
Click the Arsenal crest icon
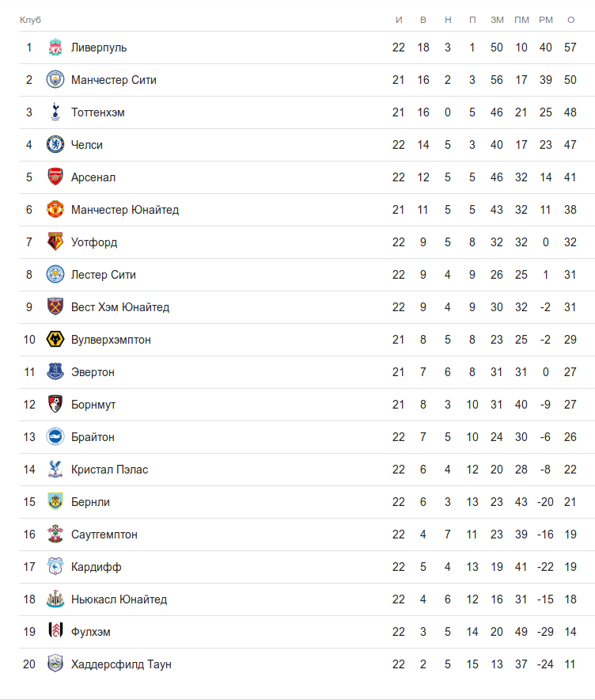55,177
